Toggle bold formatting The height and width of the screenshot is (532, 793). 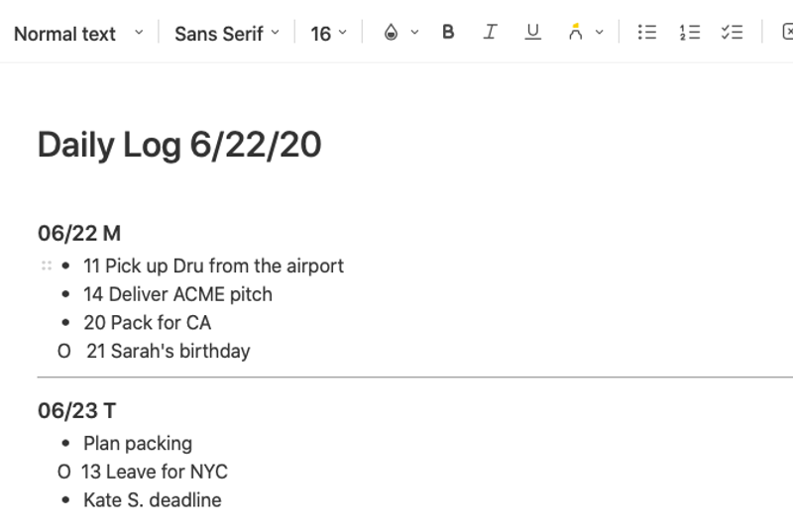(x=448, y=33)
